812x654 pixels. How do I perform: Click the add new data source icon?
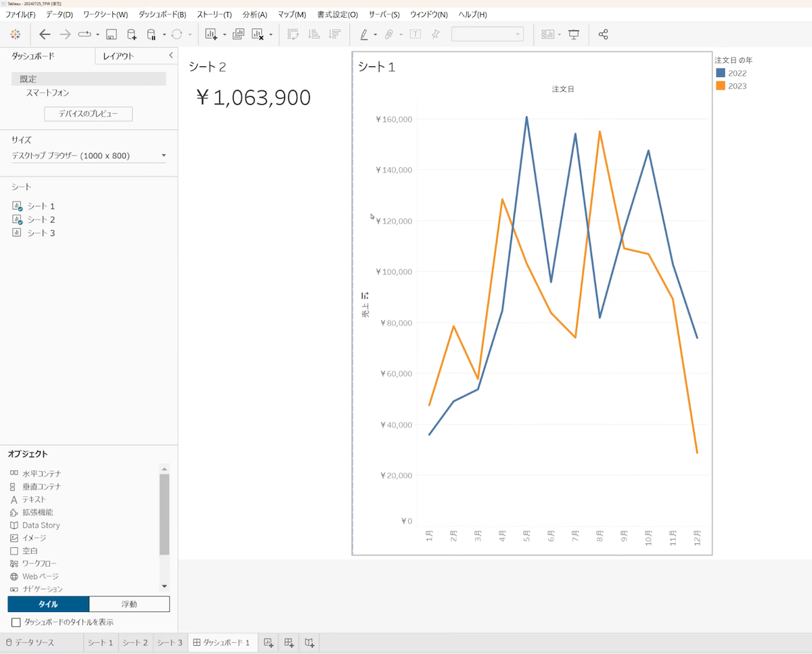(x=132, y=34)
